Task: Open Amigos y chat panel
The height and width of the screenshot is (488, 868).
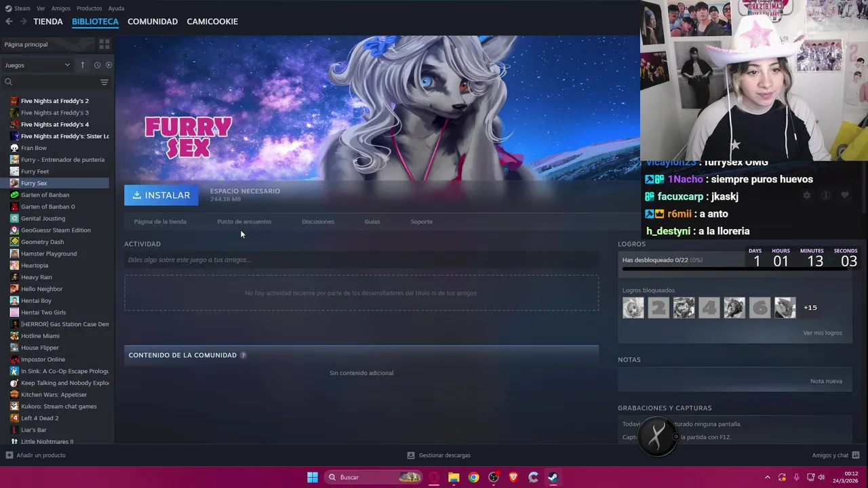Action: 835,455
